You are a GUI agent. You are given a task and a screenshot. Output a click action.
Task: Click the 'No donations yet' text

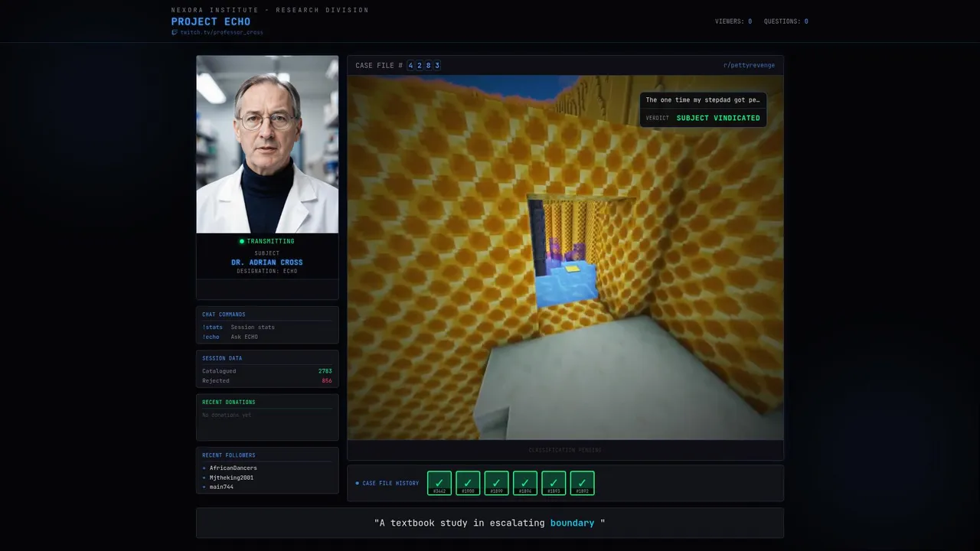click(x=227, y=415)
